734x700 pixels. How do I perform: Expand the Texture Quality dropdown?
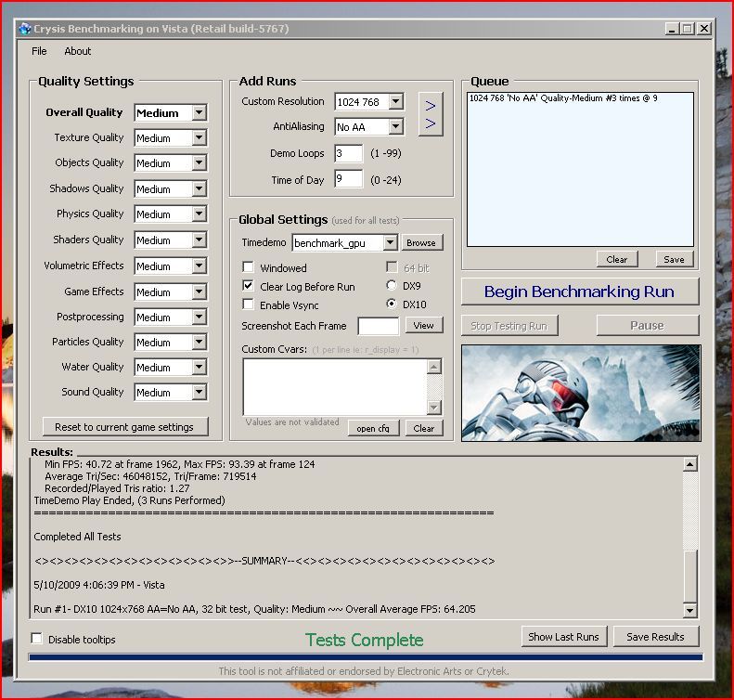click(x=199, y=138)
